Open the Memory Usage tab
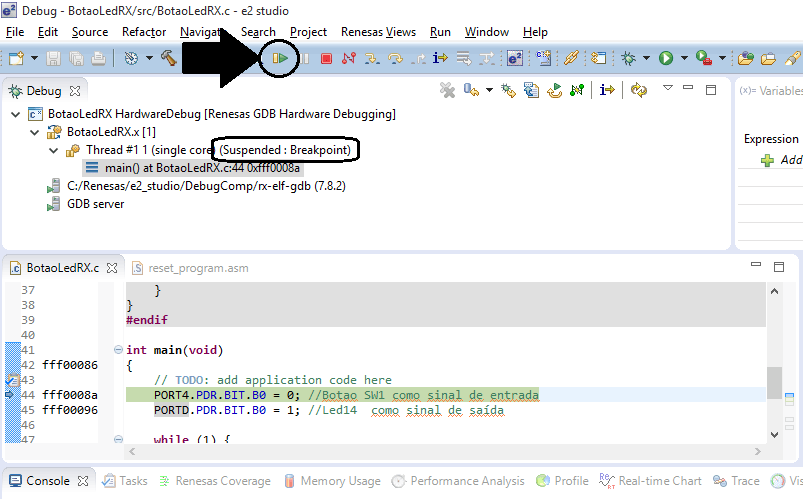 332,481
